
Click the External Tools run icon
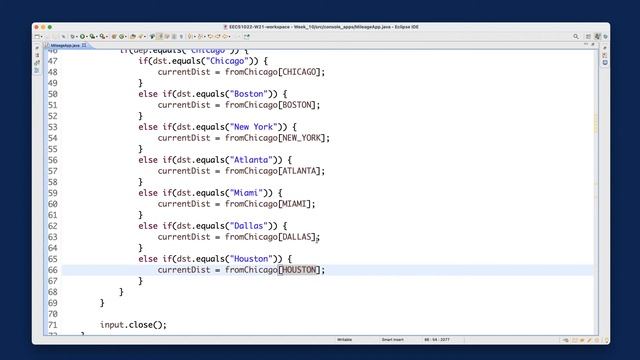click(102, 36)
